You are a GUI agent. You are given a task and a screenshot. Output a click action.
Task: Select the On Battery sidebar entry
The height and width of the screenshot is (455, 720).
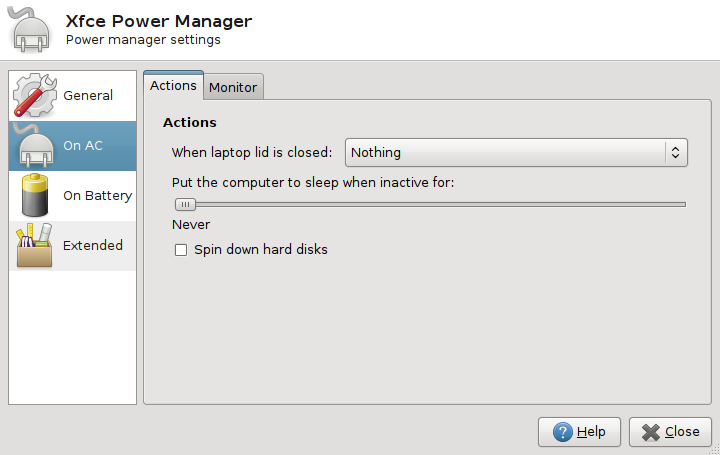tap(97, 196)
